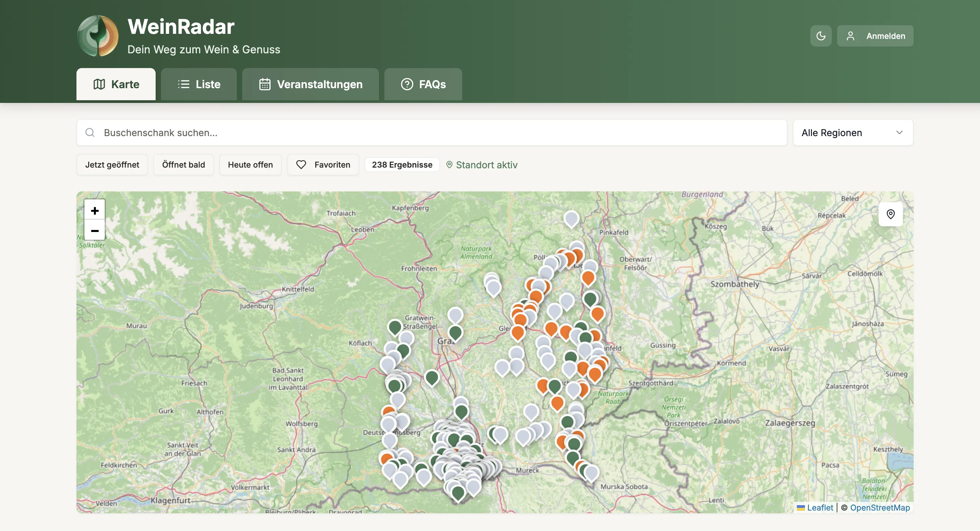Click the map icon on the Karte tab
The height and width of the screenshot is (531, 980).
(99, 84)
